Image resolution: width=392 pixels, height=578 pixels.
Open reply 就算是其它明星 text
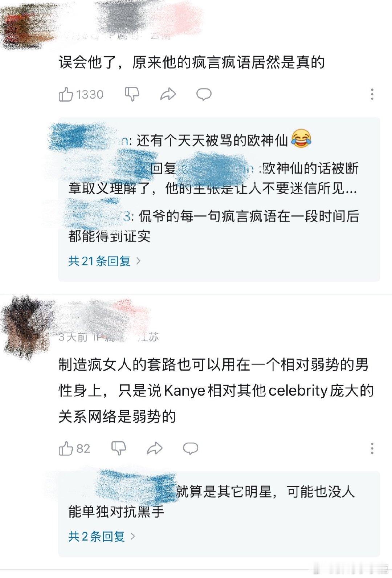(212, 502)
